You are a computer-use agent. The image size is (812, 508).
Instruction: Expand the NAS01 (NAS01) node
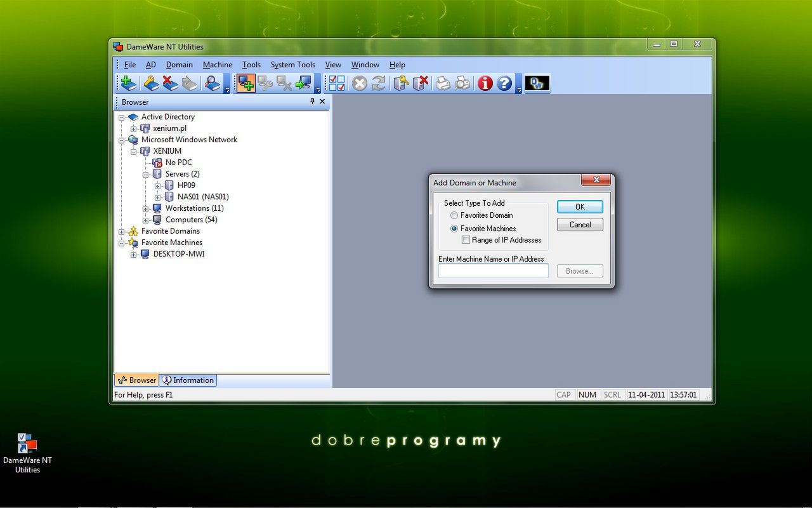158,197
